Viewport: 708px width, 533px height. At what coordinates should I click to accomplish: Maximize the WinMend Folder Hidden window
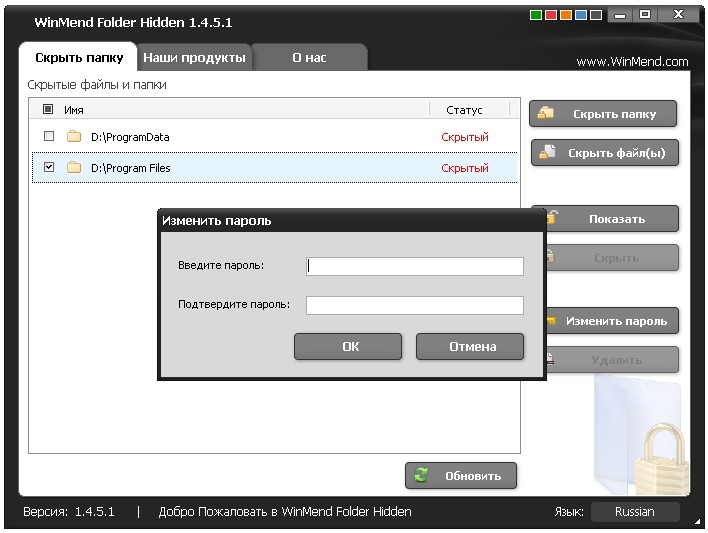coord(645,15)
